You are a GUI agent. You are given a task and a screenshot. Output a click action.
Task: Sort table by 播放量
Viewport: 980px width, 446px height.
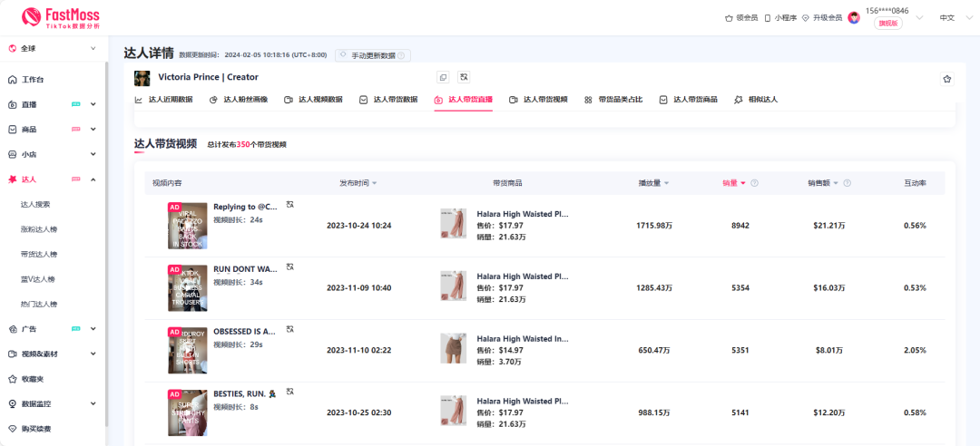(653, 183)
